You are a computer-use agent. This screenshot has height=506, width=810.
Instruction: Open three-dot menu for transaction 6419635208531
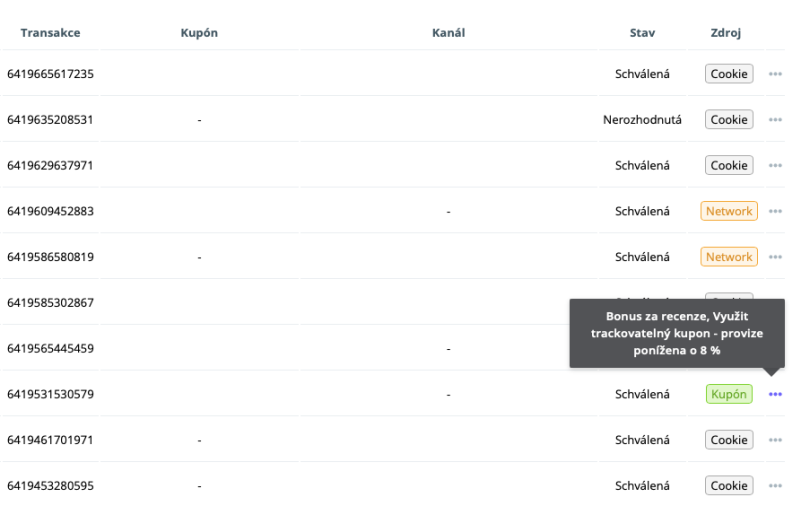775,120
